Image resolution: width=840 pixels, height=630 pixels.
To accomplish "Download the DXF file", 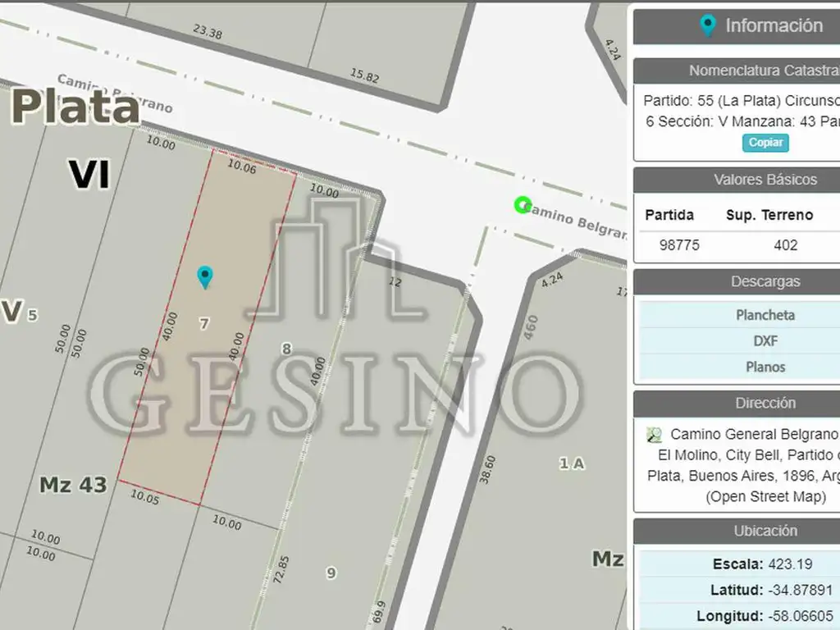I will click(x=765, y=341).
